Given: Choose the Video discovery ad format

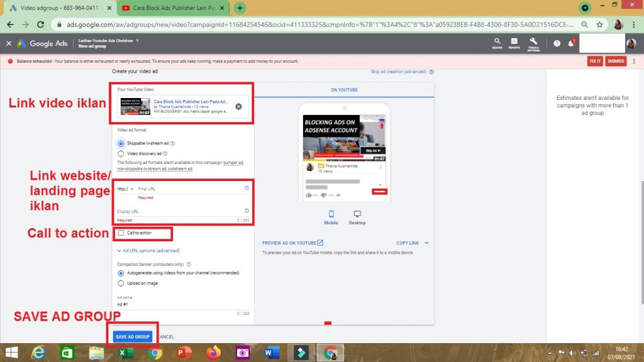Looking at the screenshot, I should coord(121,153).
